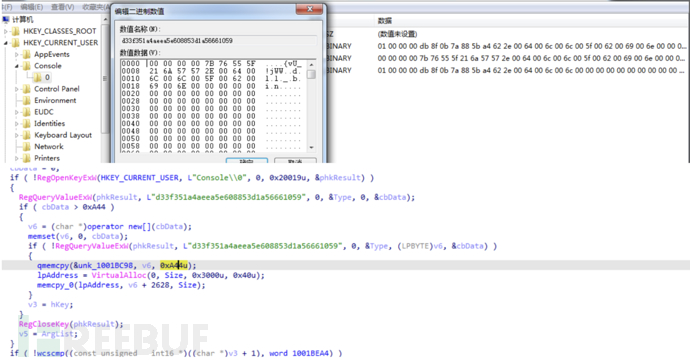This screenshot has width=690, height=364.
Task: Open the 编辑(E) menu
Action: point(32,7)
